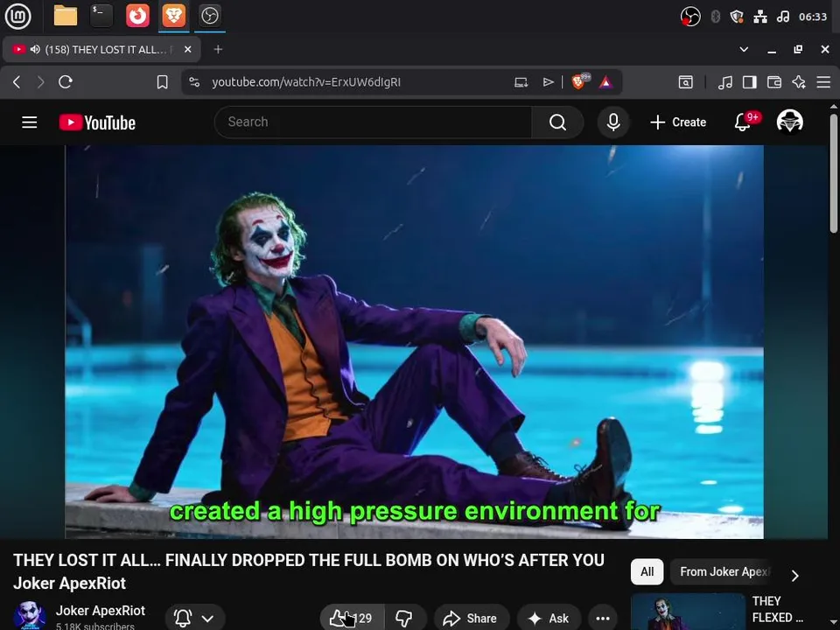The width and height of the screenshot is (840, 630).
Task: Open a new browser tab
Action: point(218,49)
